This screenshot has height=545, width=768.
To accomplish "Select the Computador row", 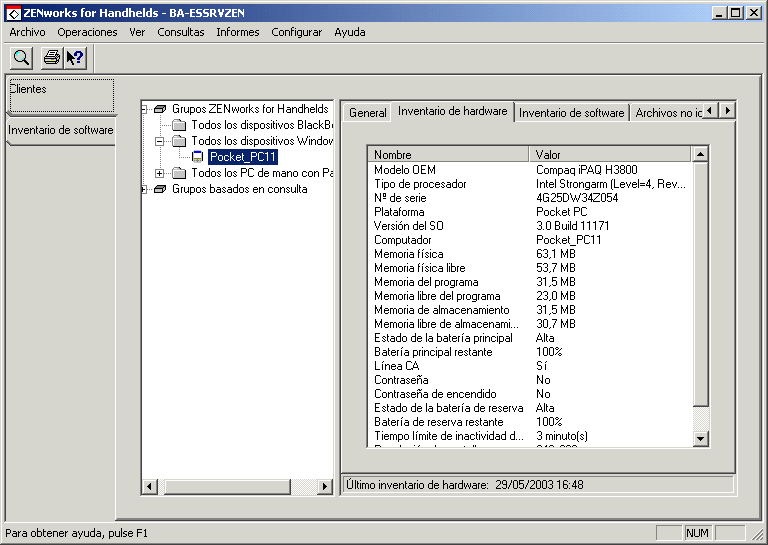I will [530, 240].
